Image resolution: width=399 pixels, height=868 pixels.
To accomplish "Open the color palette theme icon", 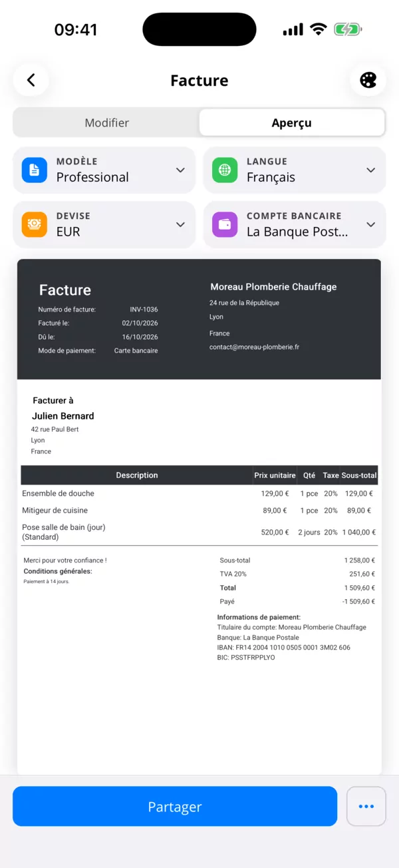I will [x=368, y=81].
